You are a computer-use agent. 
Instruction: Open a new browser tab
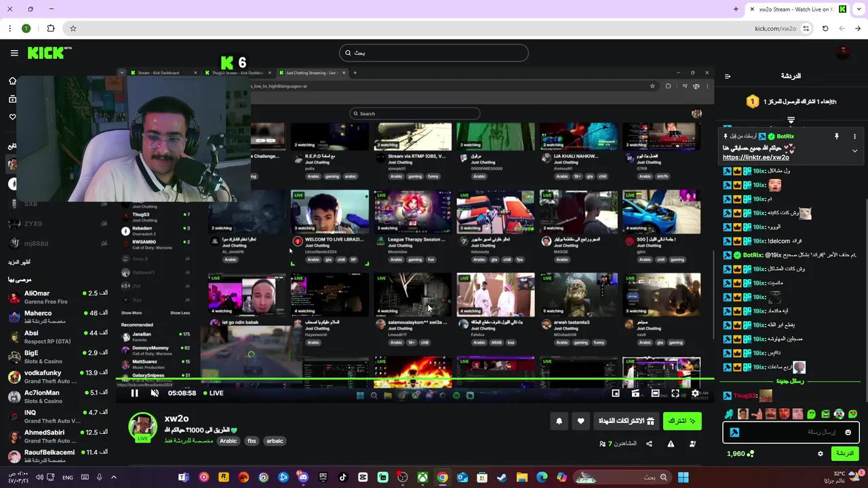tap(736, 9)
